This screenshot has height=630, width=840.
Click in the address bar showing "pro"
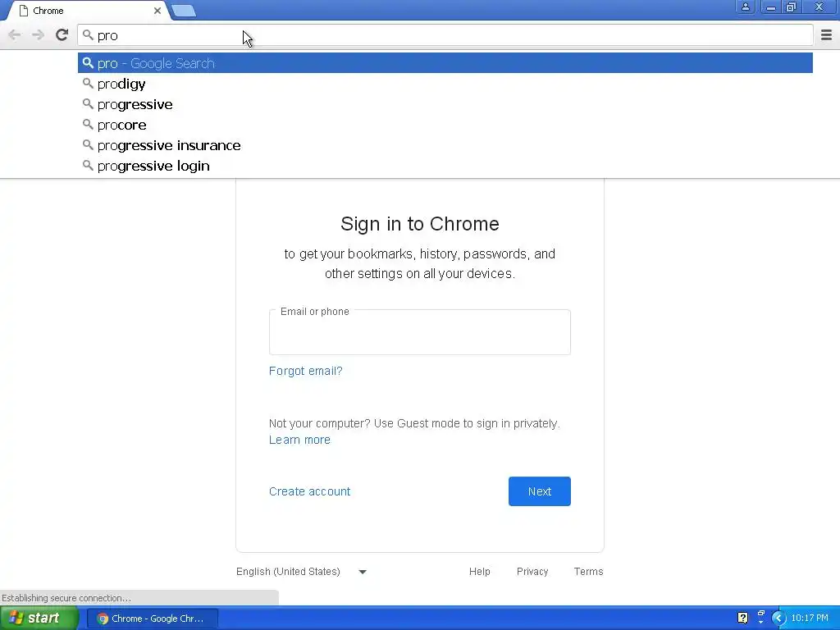(445, 35)
